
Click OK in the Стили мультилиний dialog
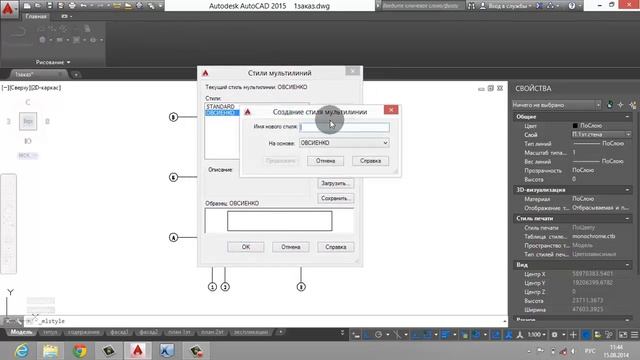coord(246,247)
